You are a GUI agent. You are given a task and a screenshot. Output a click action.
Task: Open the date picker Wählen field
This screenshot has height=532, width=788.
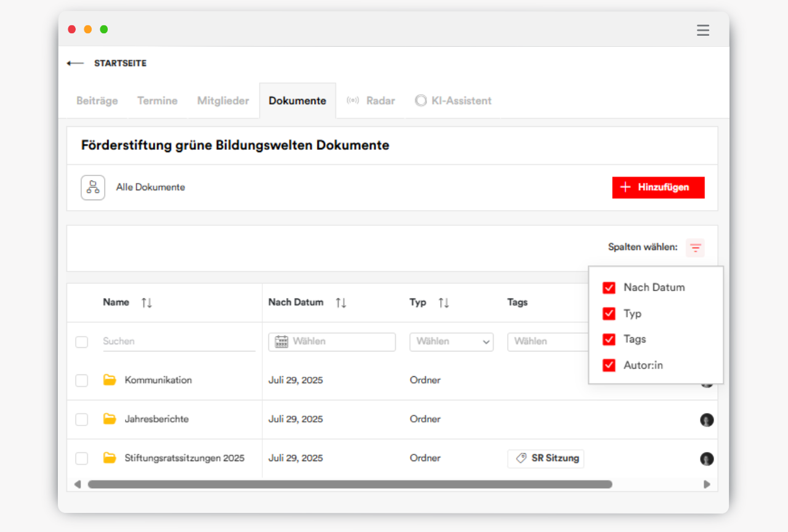[332, 342]
